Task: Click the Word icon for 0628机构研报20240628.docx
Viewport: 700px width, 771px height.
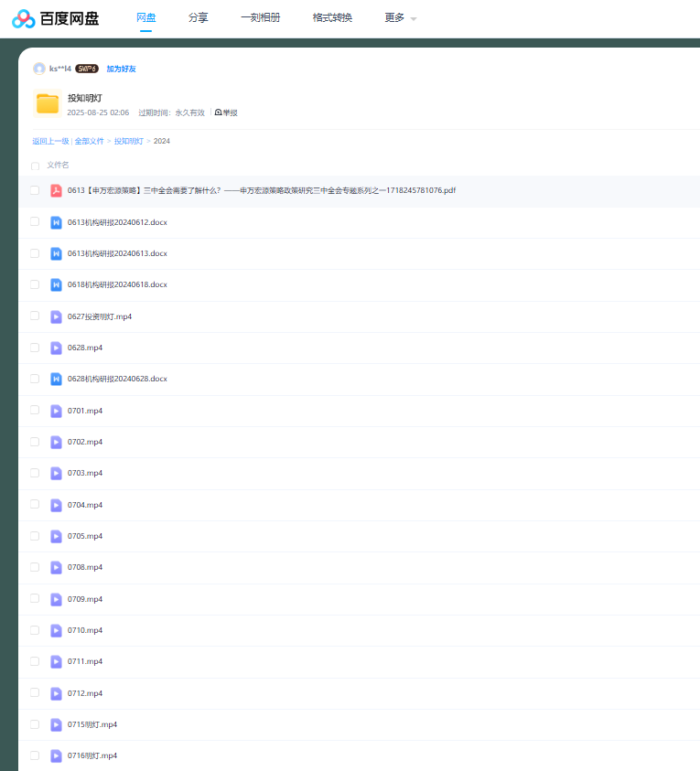Action: pyautogui.click(x=56, y=379)
